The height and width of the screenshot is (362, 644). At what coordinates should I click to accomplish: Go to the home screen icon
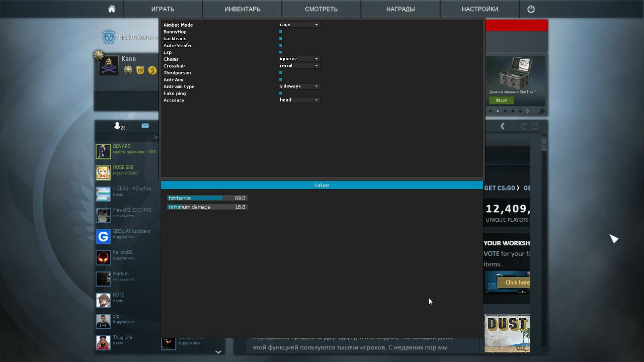click(x=112, y=9)
